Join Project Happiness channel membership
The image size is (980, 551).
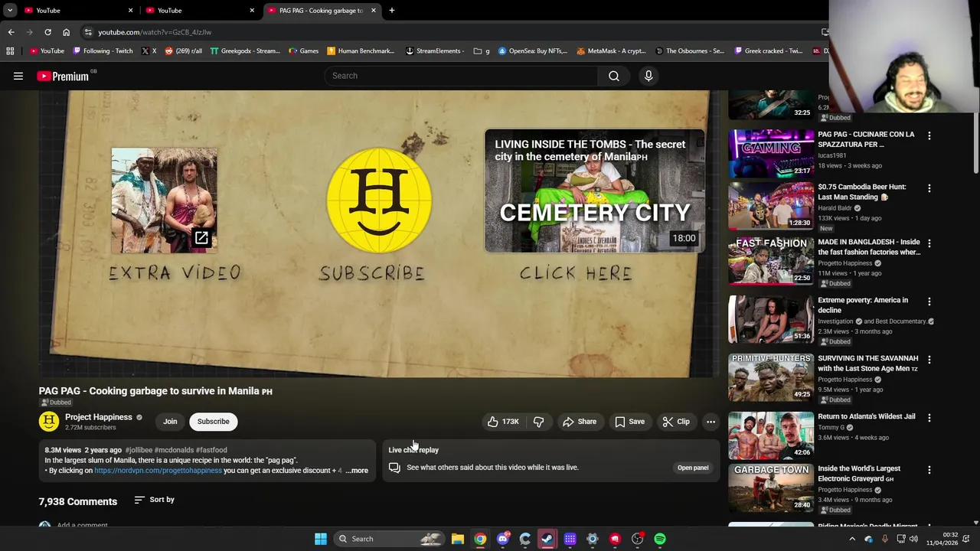[170, 422]
